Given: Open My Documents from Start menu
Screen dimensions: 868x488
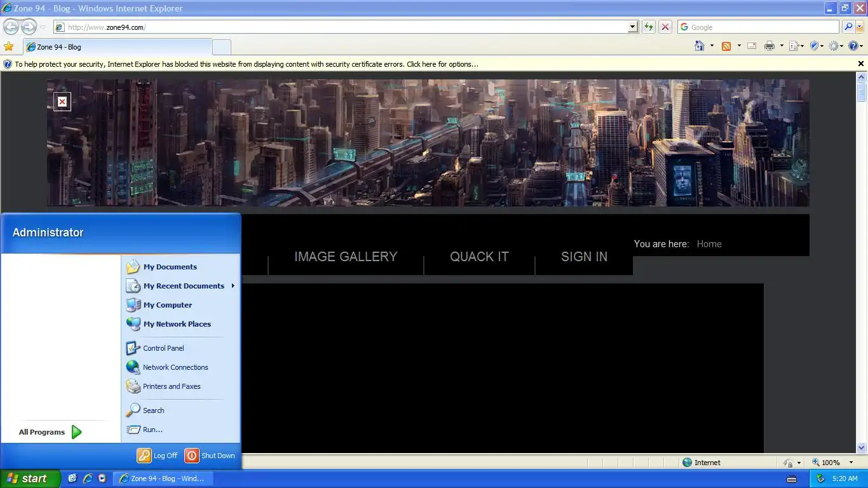Looking at the screenshot, I should (181, 267).
